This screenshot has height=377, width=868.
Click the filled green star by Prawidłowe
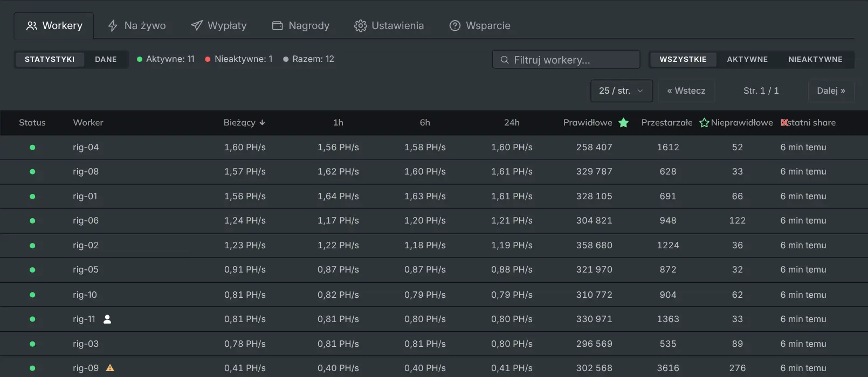[x=623, y=123]
